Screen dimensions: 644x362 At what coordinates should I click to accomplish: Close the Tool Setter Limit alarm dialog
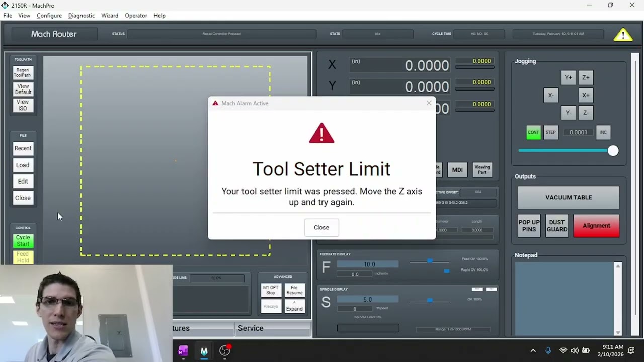(321, 227)
